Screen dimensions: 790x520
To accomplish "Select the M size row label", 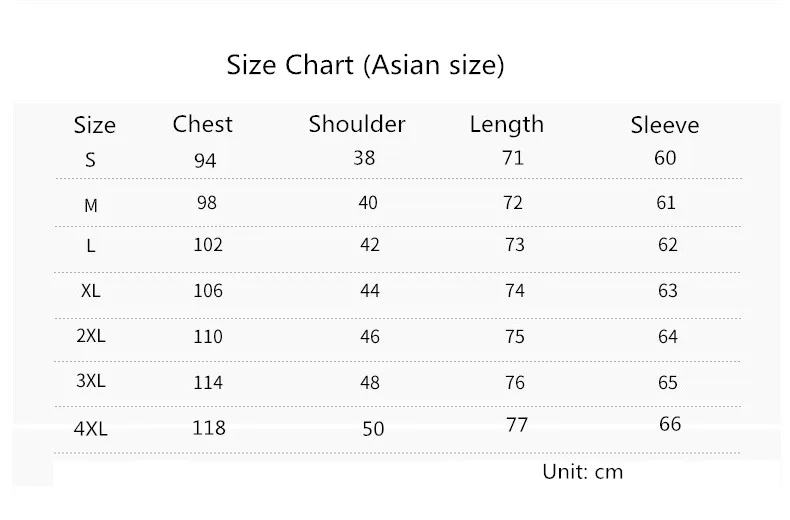I will tap(91, 206).
